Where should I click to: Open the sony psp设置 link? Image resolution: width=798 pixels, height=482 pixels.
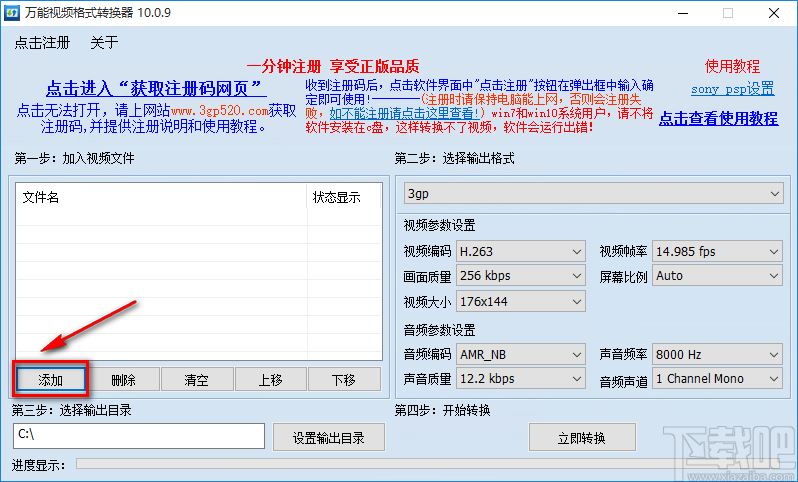tap(732, 89)
